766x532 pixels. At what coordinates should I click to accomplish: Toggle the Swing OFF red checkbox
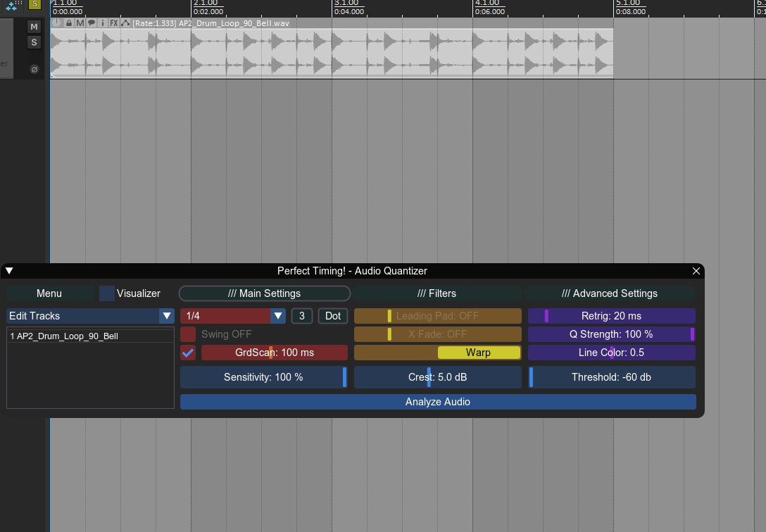pos(188,334)
